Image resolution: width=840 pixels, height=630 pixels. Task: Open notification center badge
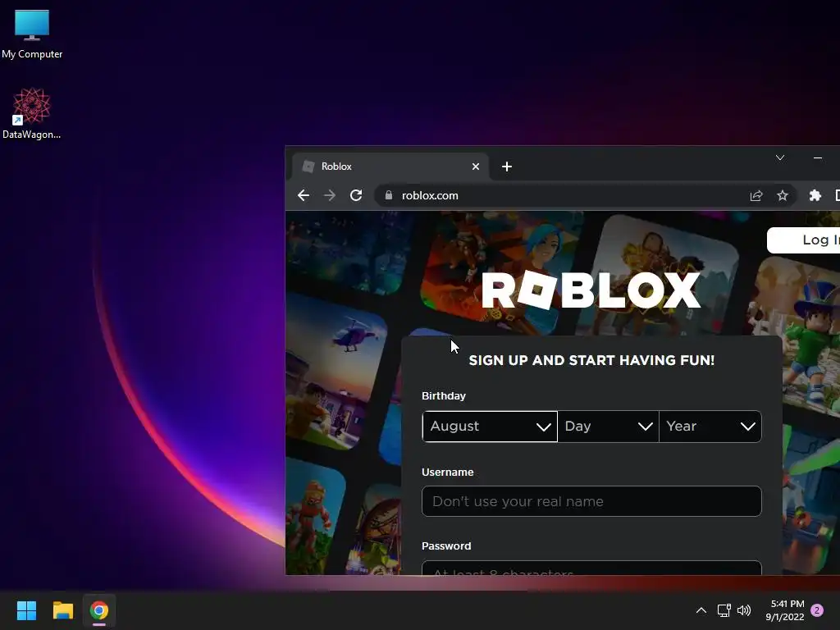pos(817,610)
